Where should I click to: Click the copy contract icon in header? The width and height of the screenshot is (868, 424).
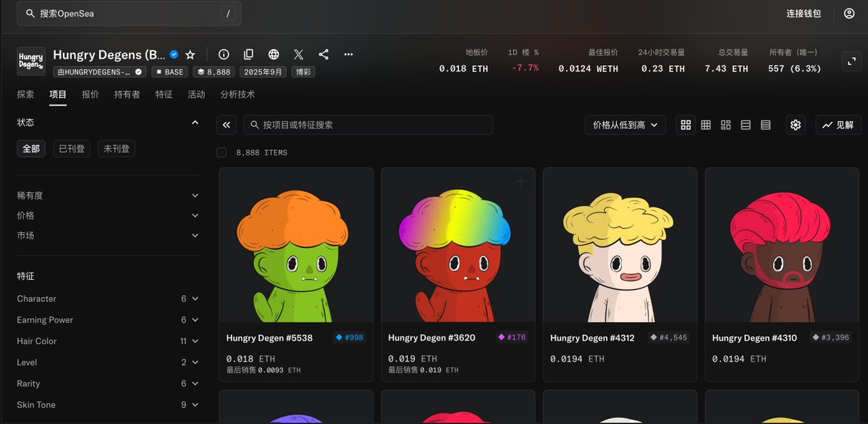coord(248,54)
